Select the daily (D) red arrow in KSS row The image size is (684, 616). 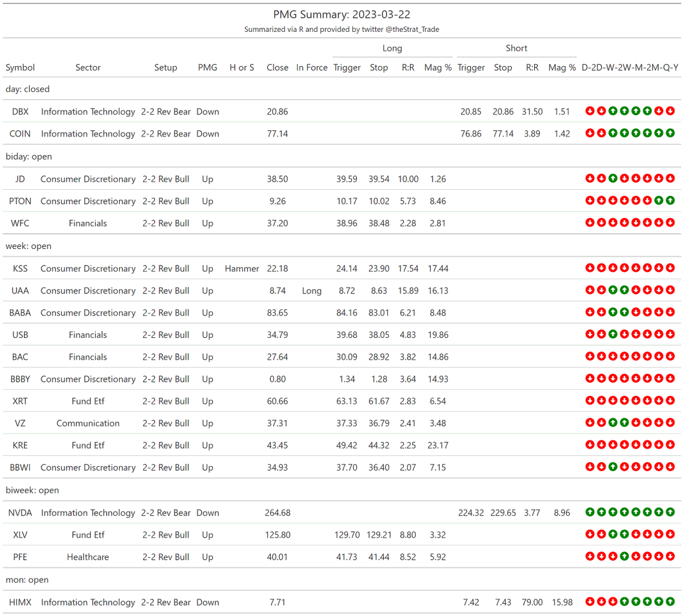590,267
